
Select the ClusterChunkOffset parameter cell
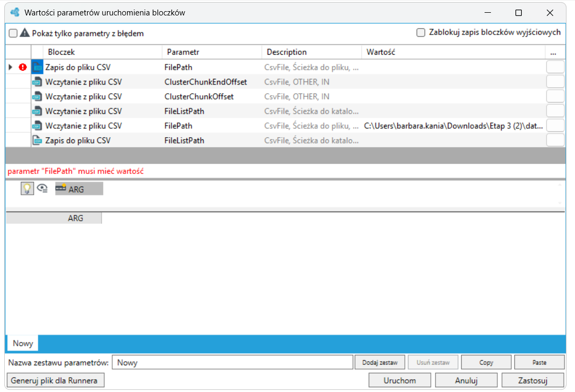click(x=212, y=96)
